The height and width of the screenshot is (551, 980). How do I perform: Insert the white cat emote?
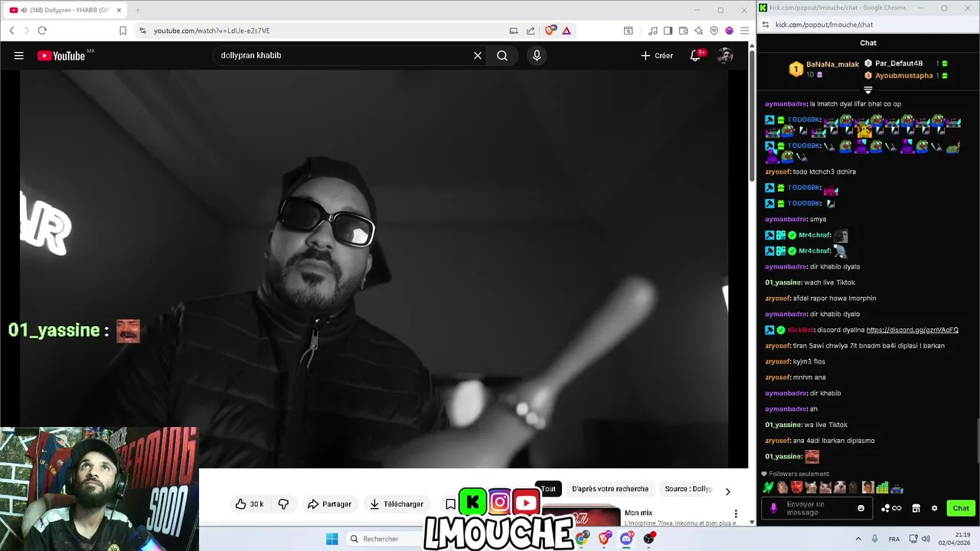tap(839, 487)
